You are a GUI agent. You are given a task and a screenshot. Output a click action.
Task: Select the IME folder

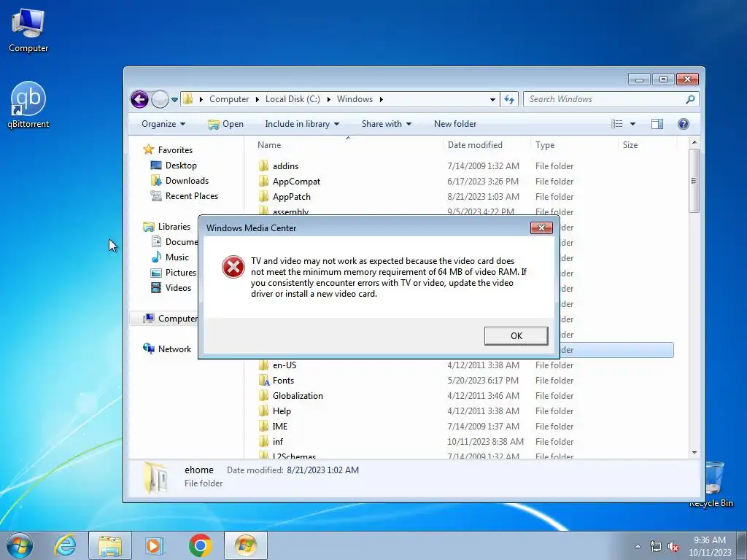[x=279, y=426]
